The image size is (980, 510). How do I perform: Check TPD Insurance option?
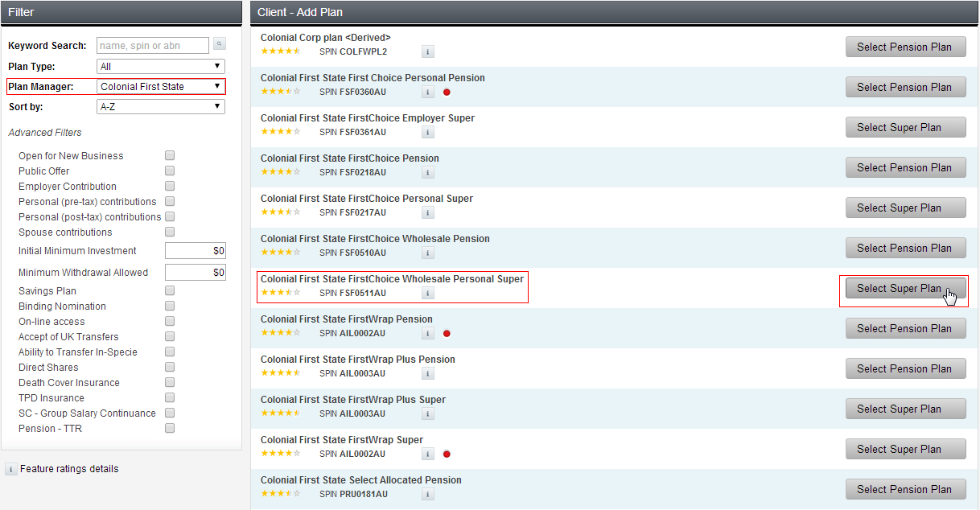tap(170, 397)
